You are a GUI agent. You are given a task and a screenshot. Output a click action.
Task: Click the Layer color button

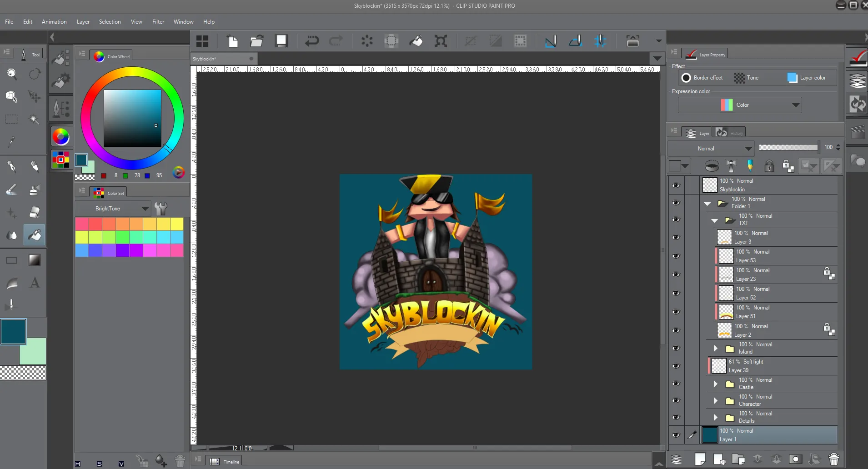pos(807,78)
